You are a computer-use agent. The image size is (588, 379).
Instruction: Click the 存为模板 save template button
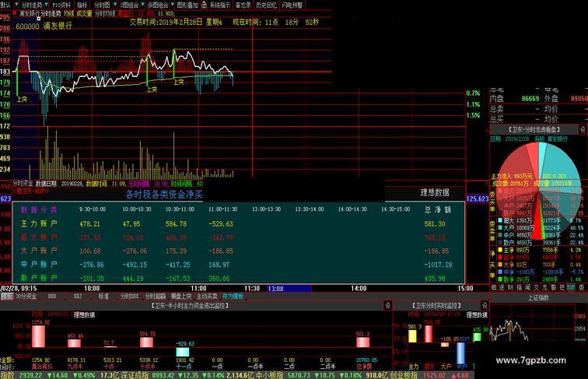click(233, 297)
